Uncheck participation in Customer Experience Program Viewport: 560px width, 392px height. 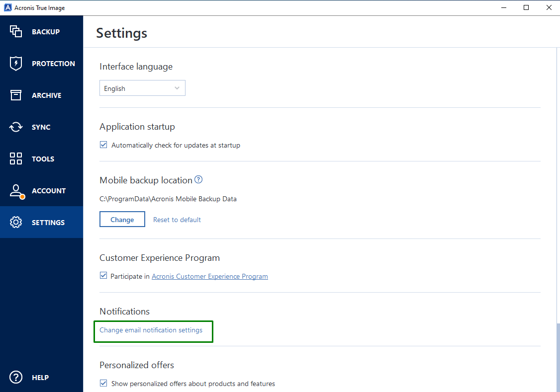pyautogui.click(x=103, y=275)
